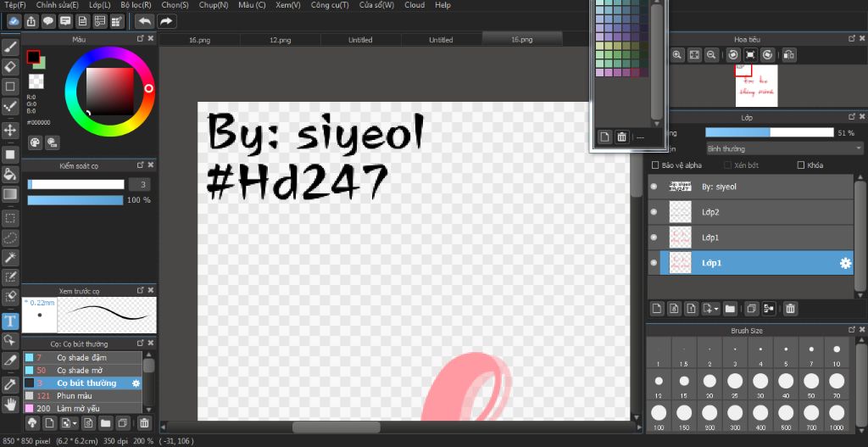Switch to the 12.png tab
The height and width of the screenshot is (447, 868).
(280, 40)
